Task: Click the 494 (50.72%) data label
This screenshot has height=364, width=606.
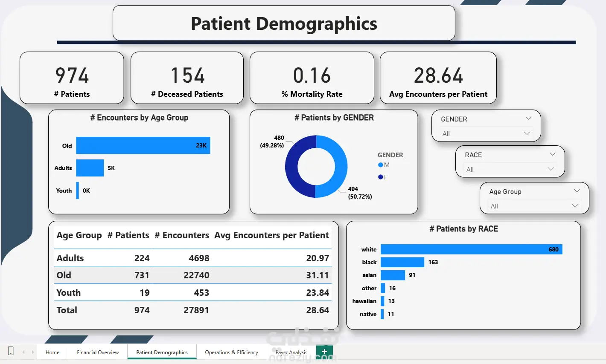Action: (x=360, y=193)
